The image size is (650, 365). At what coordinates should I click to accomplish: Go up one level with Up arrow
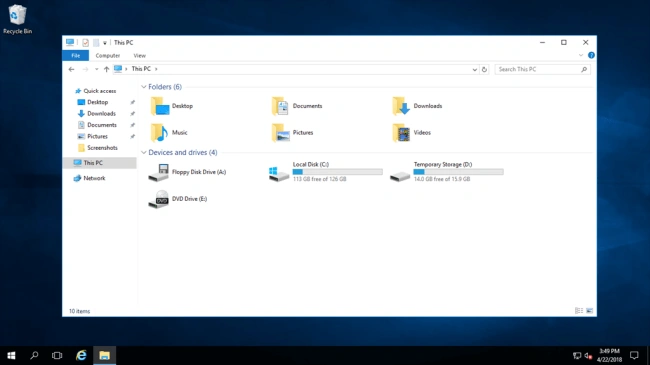click(x=107, y=69)
